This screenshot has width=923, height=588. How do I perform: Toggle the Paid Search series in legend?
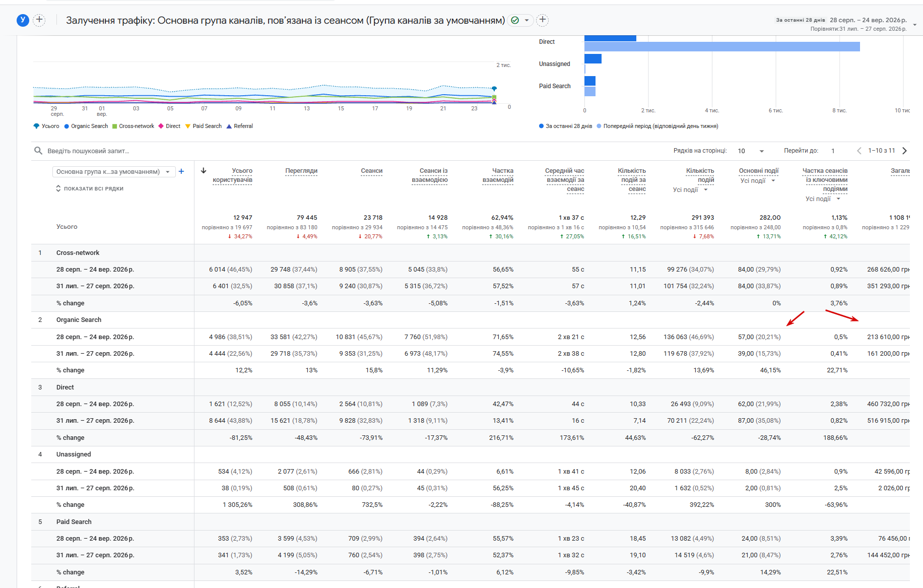pos(204,126)
